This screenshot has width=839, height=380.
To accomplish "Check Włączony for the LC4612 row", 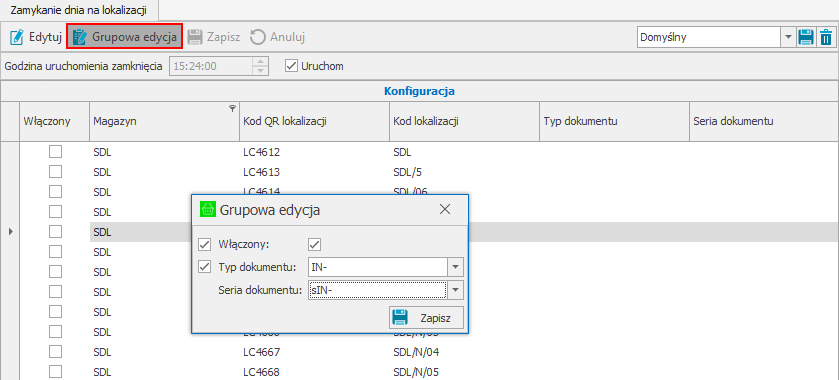I will coord(55,151).
